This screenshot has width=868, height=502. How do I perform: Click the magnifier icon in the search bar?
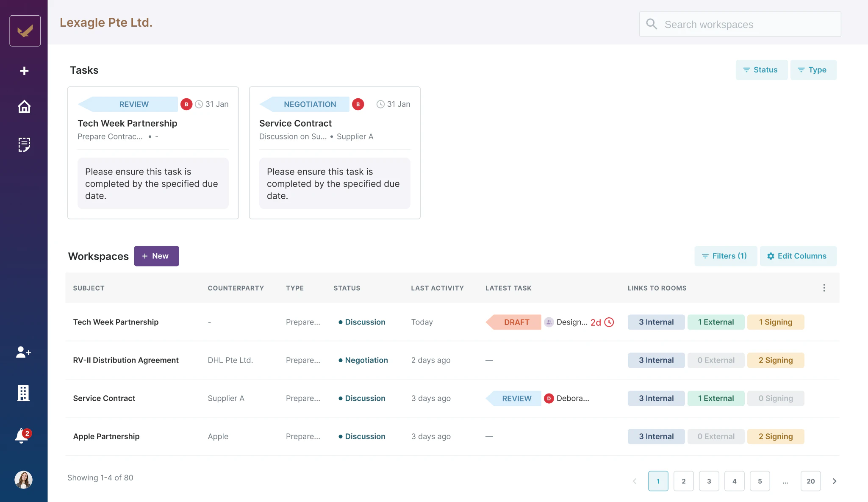(x=652, y=24)
